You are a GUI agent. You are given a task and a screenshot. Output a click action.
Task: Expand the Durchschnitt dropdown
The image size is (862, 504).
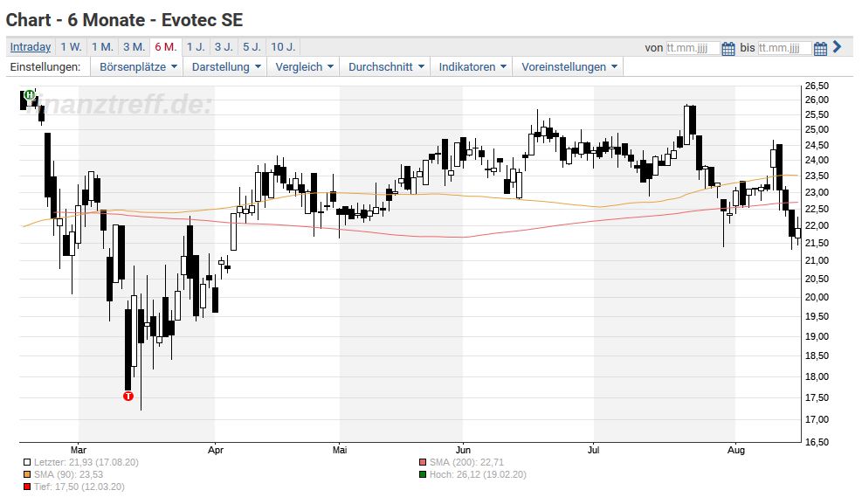pos(386,66)
